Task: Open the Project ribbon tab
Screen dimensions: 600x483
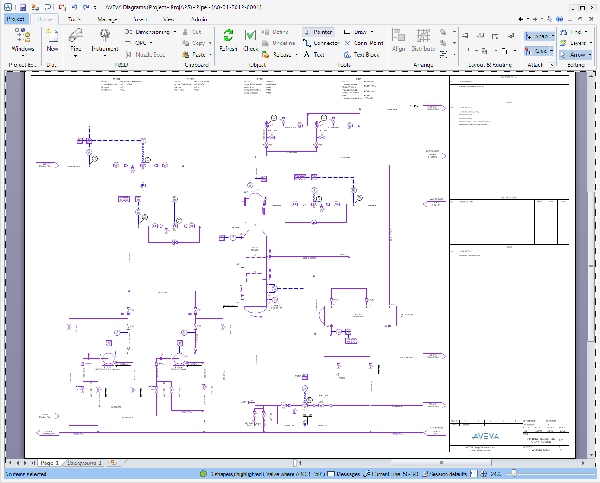Action: [17, 19]
